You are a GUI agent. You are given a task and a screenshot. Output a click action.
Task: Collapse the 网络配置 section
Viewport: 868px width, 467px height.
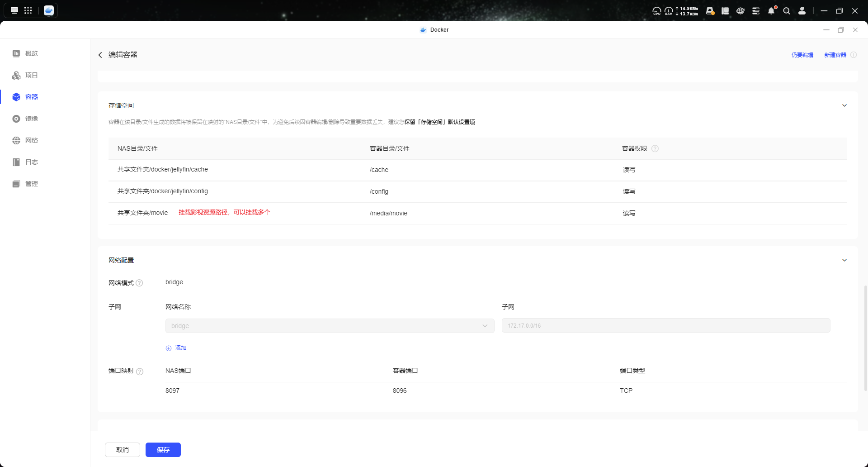coord(844,260)
